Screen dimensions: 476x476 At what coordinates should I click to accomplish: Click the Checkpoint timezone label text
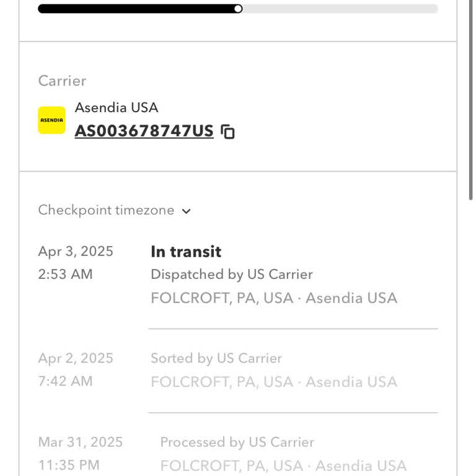pos(106,210)
